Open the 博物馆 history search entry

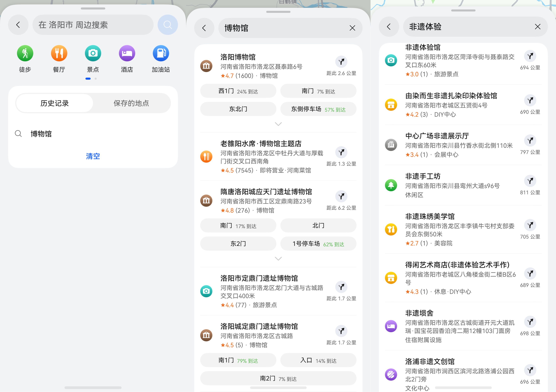pos(93,134)
